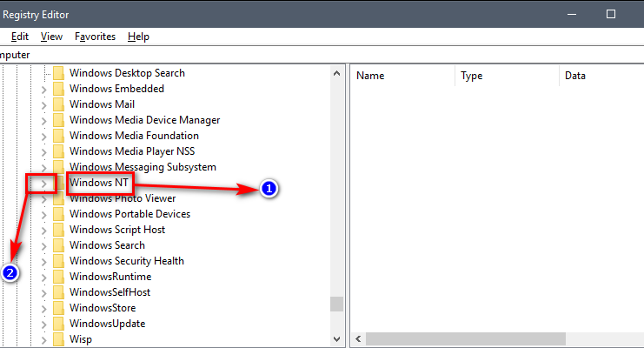644x348 pixels.
Task: Expand the WindowsStore key
Action: (44, 309)
